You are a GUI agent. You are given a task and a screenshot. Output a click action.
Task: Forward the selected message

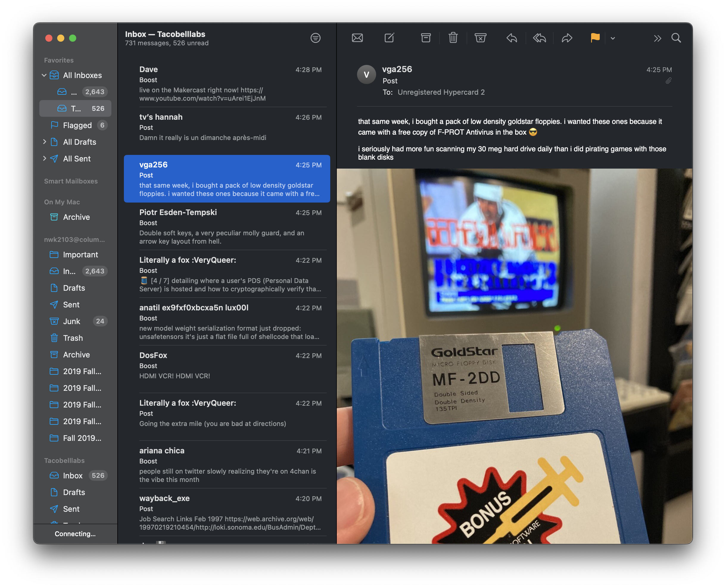click(567, 38)
